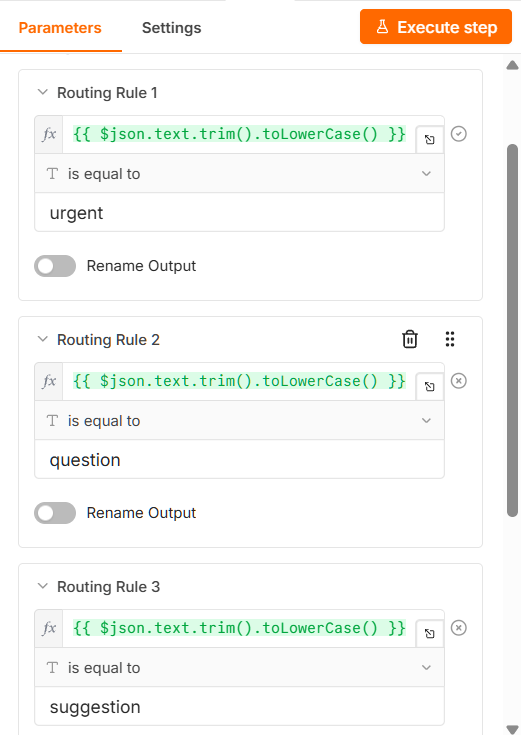Open 'is equal to' dropdown in Rule 2
521x735 pixels.
(239, 420)
